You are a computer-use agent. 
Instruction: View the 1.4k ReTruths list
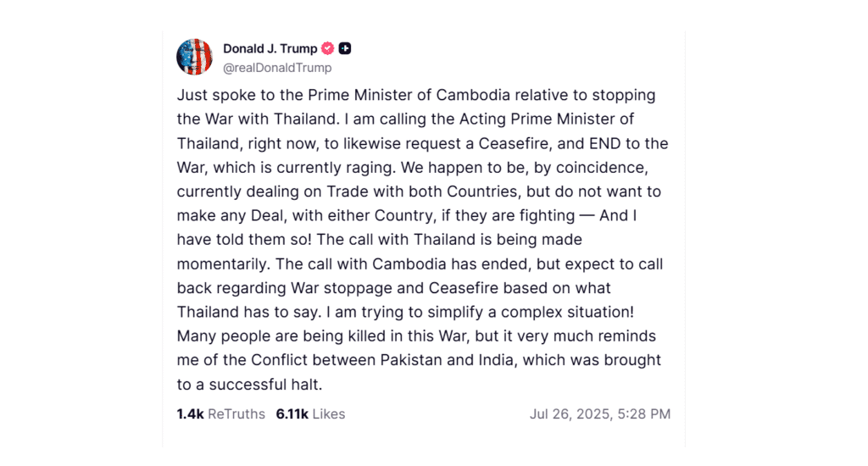click(220, 414)
